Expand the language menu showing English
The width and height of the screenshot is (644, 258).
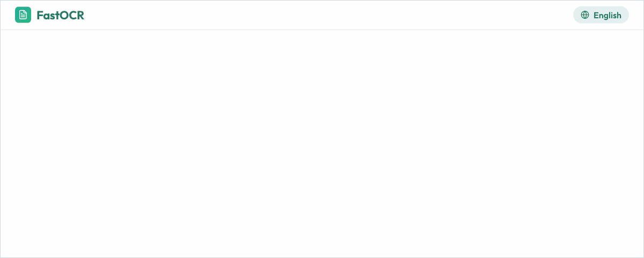[x=601, y=15]
